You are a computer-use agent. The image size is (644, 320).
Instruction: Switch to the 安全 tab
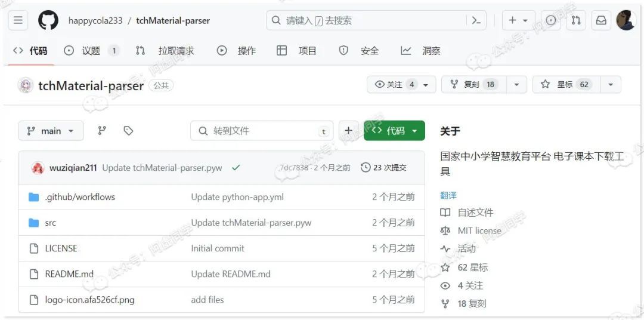pos(358,51)
